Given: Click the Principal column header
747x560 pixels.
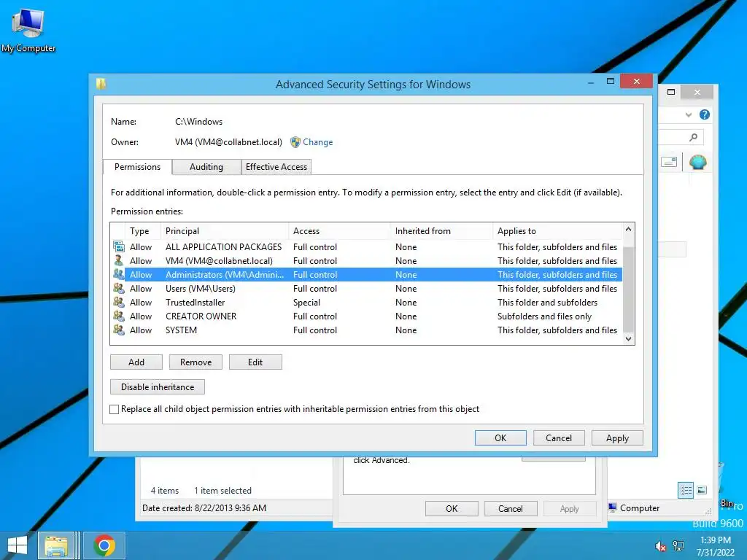Looking at the screenshot, I should pos(225,231).
